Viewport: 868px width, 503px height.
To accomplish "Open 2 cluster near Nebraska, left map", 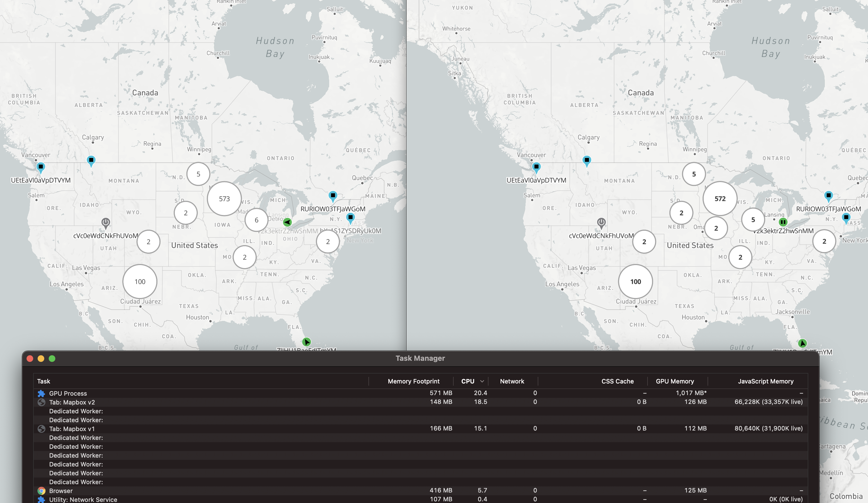I will [x=186, y=213].
